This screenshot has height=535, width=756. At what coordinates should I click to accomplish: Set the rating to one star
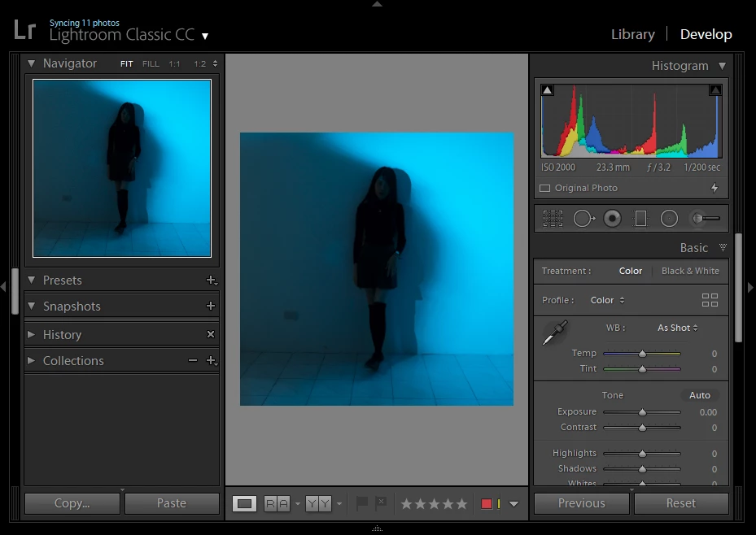click(406, 504)
